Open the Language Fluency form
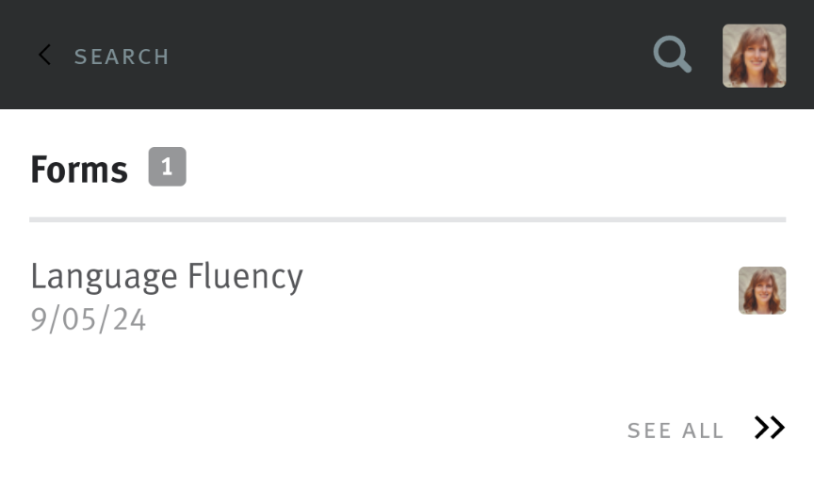This screenshot has height=504, width=814. coord(167,277)
